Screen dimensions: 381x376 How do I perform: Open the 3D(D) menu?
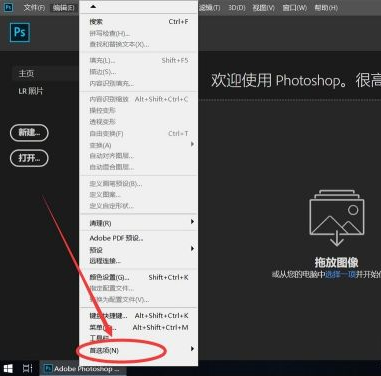point(237,7)
